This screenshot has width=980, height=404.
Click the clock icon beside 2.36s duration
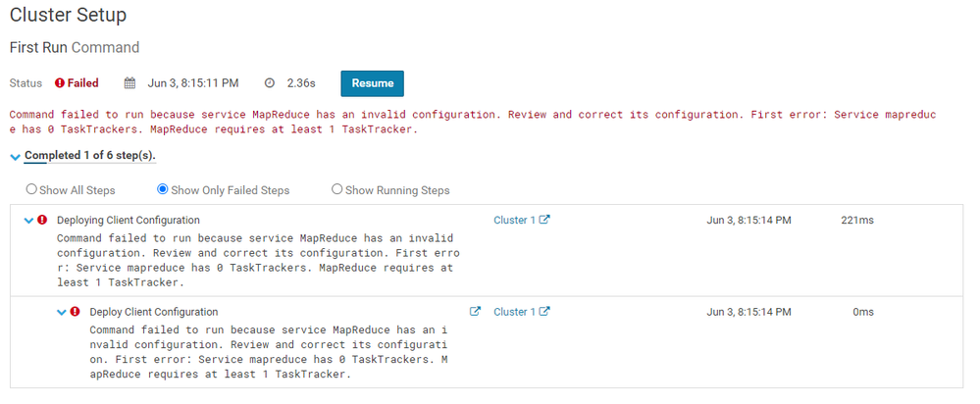click(270, 83)
